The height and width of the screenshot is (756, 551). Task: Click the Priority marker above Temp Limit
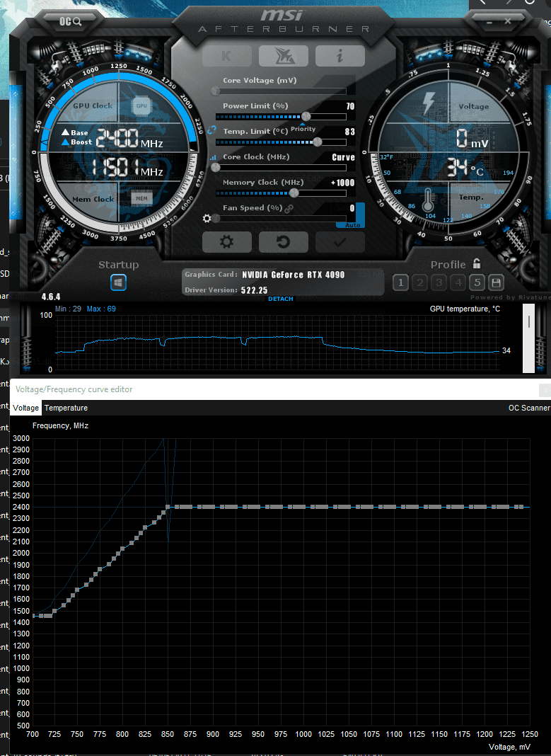tap(303, 129)
